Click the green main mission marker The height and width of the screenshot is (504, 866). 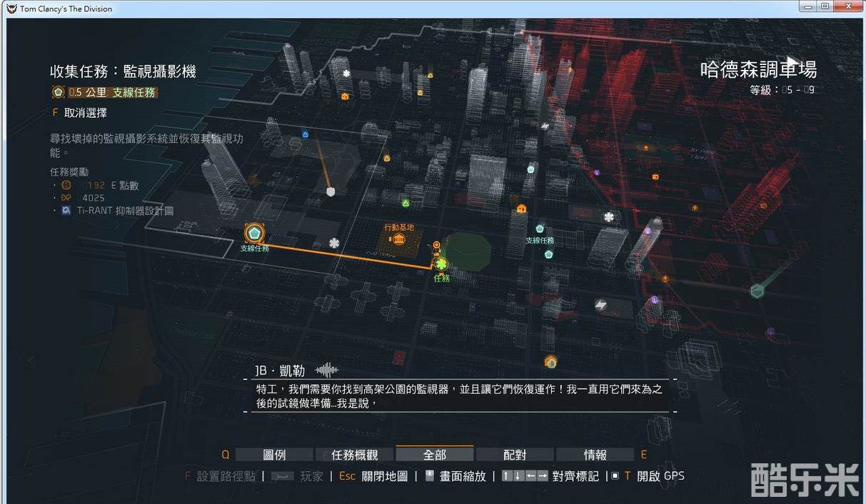tap(442, 265)
